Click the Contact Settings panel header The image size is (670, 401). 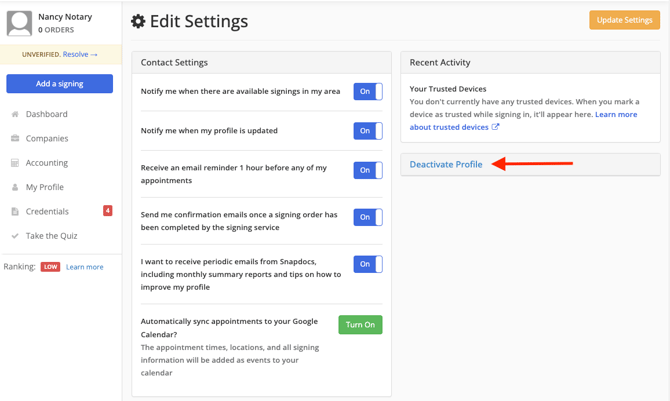point(262,63)
